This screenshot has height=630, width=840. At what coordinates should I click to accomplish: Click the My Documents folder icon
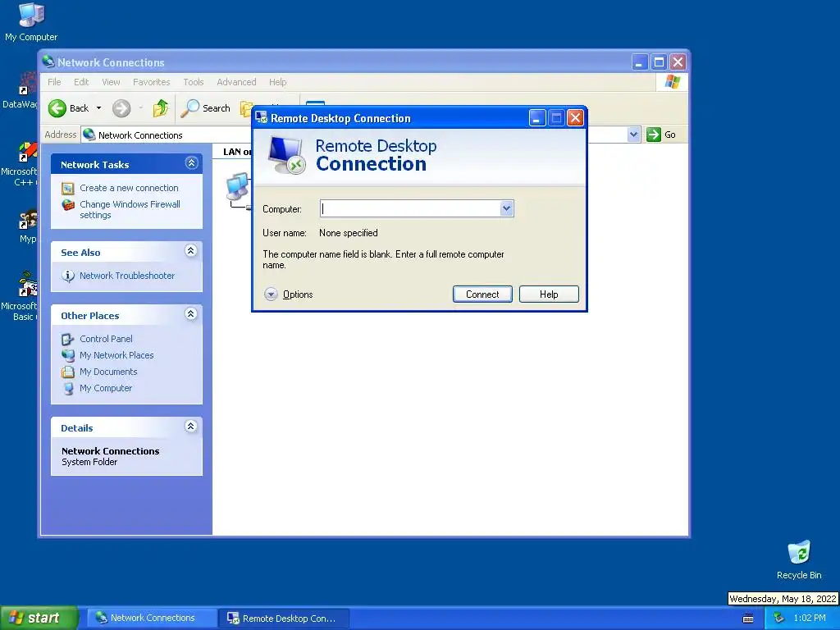[x=67, y=372]
